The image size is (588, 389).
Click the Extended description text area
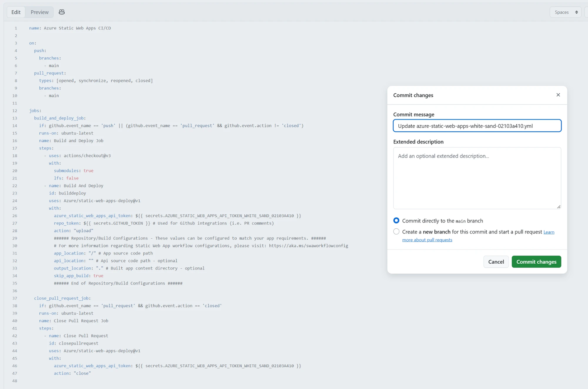pyautogui.click(x=477, y=178)
